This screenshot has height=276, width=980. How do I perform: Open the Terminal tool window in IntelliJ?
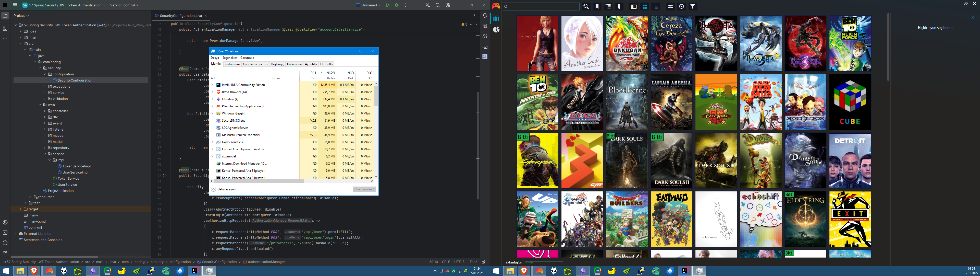(x=5, y=233)
